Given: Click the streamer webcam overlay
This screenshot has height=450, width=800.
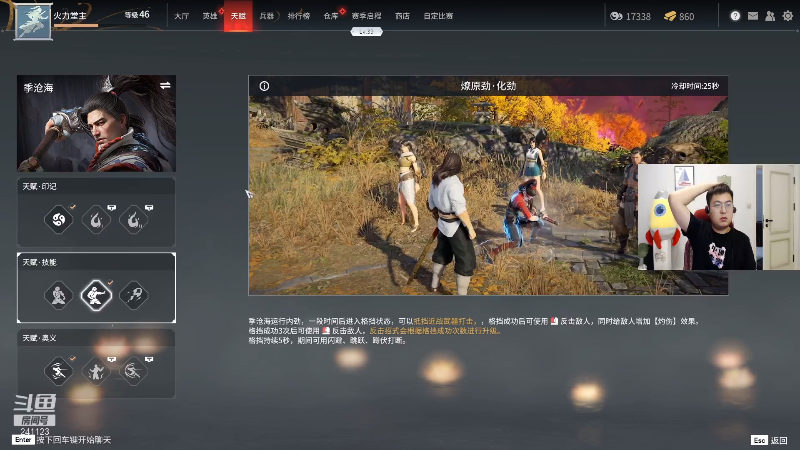Looking at the screenshot, I should pyautogui.click(x=719, y=217).
